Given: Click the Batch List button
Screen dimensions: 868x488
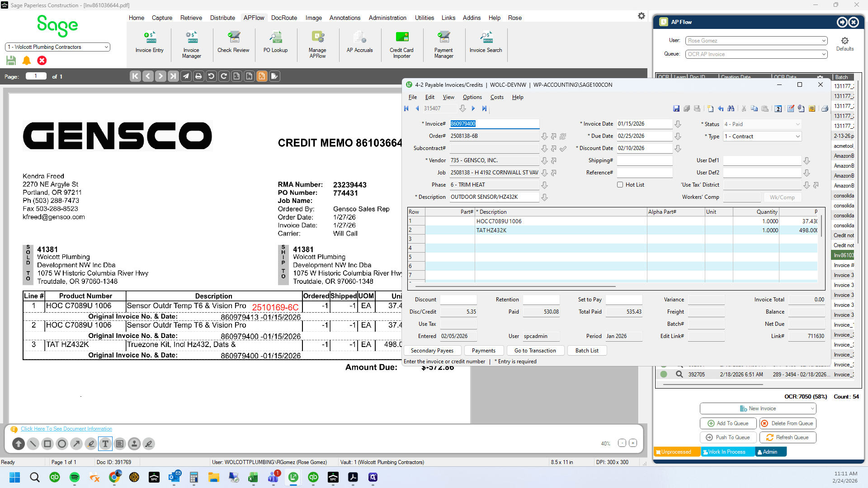Looking at the screenshot, I should tap(587, 351).
